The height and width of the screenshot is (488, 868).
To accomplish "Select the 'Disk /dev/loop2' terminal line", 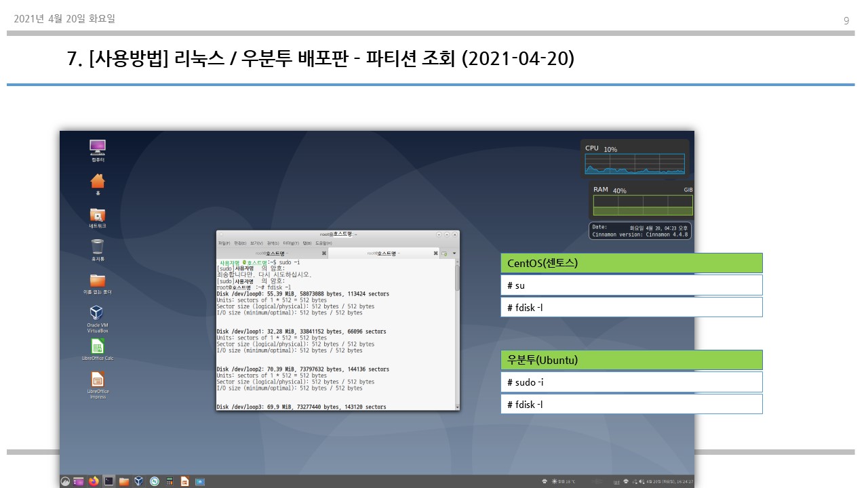I will pos(302,369).
